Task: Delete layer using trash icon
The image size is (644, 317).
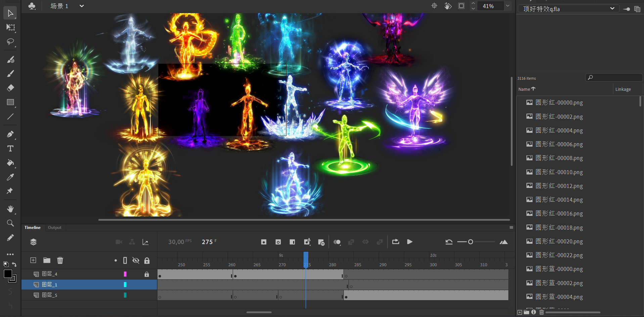Action: pyautogui.click(x=60, y=260)
